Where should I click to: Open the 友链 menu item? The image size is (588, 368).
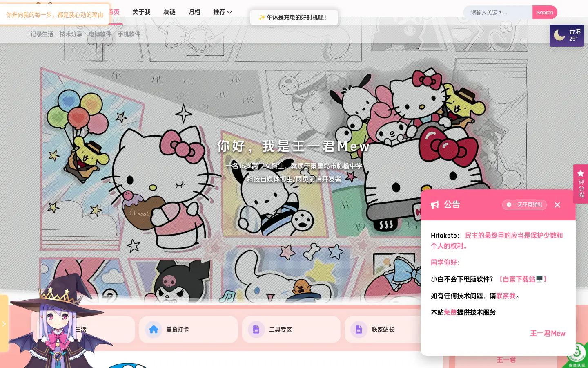coord(169,12)
